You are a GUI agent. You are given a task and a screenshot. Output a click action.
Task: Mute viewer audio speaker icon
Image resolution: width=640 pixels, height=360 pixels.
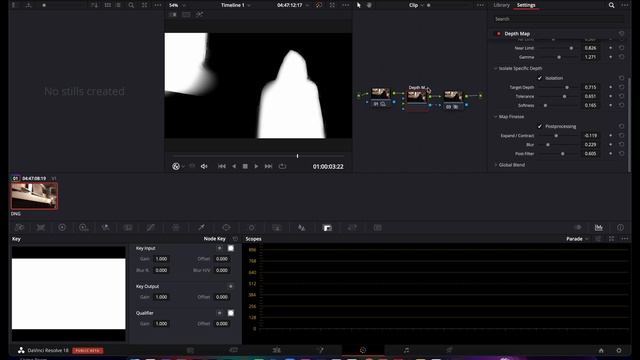(204, 167)
